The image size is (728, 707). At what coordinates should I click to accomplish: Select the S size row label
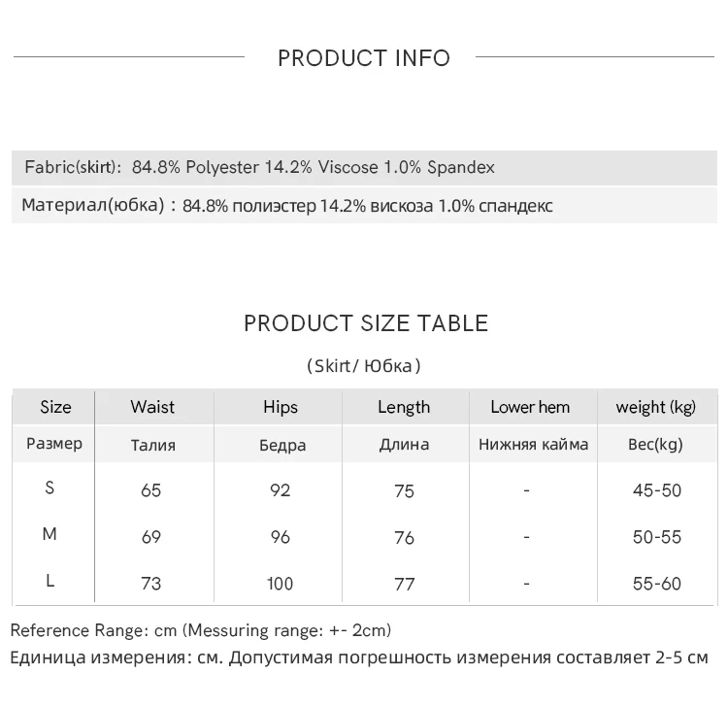click(x=50, y=488)
